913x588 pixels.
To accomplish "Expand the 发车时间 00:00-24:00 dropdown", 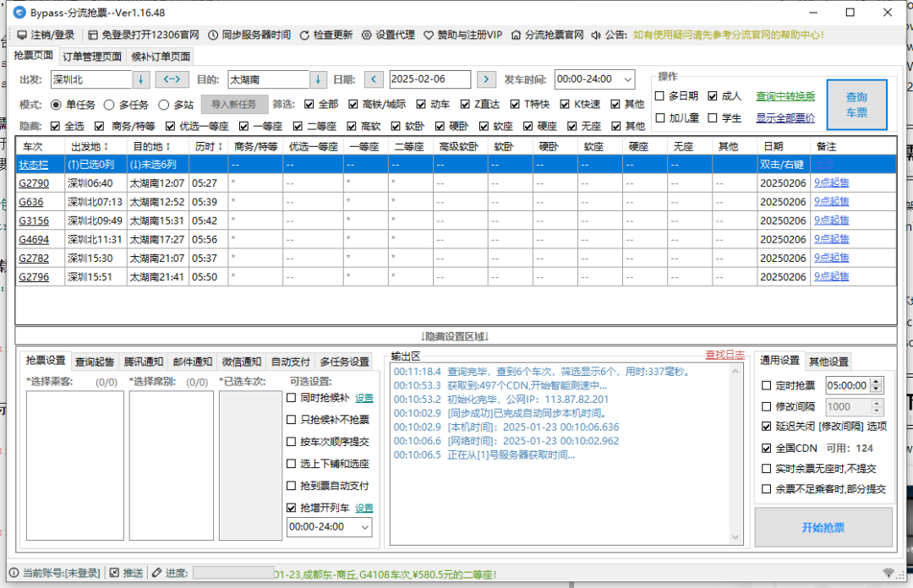I will pyautogui.click(x=626, y=79).
